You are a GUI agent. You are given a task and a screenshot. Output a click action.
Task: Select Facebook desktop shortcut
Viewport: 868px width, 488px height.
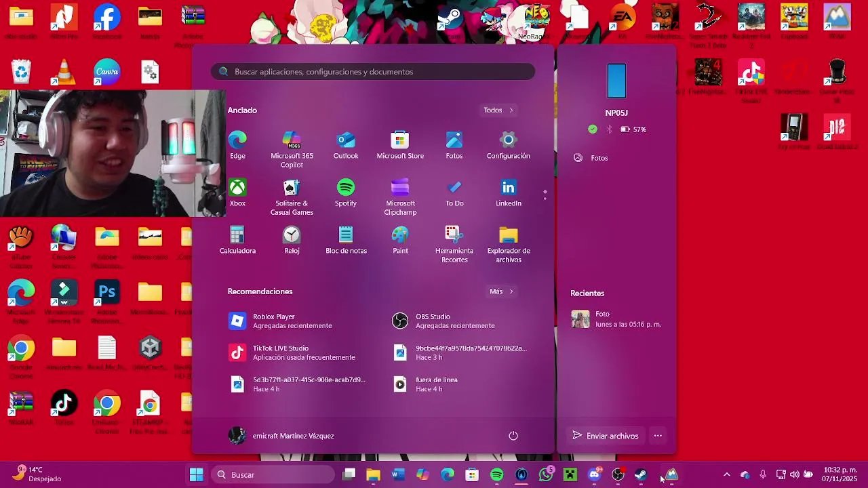tap(107, 22)
